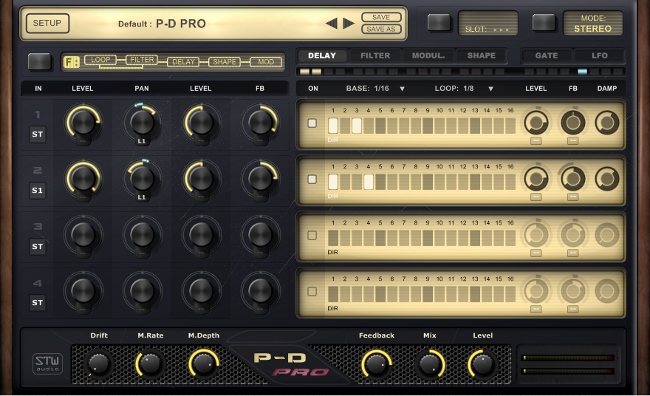Click channel 1 input LEVEL knob

83,122
